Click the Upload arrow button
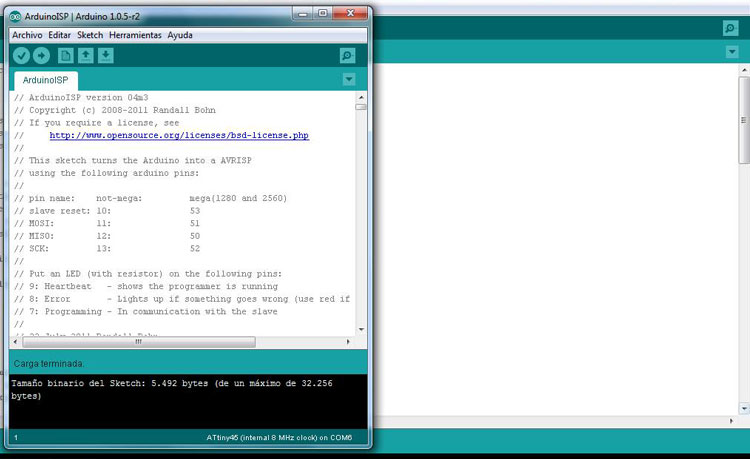 point(42,56)
